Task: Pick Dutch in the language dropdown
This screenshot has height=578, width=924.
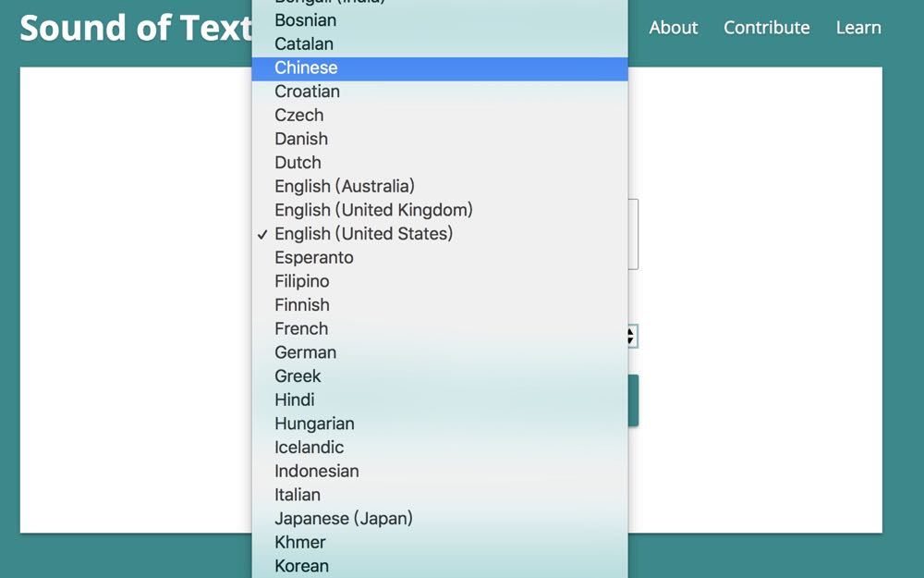Action: [440, 162]
